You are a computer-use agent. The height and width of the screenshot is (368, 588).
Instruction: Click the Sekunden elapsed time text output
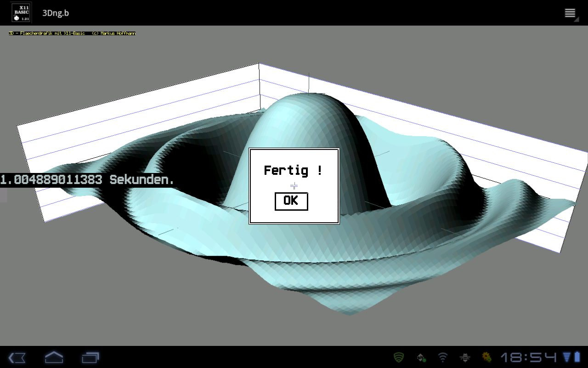pyautogui.click(x=87, y=180)
